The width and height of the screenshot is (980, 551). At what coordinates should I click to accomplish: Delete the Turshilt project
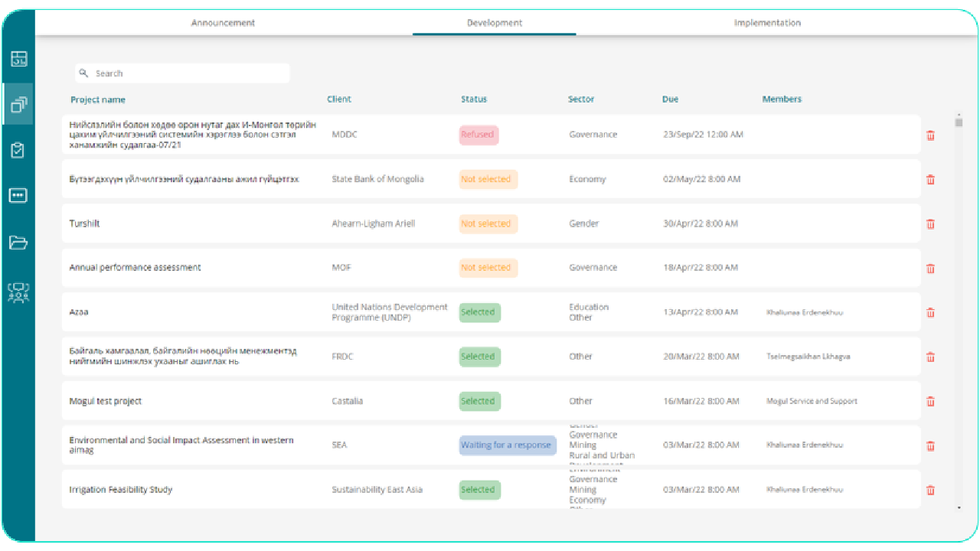click(930, 224)
